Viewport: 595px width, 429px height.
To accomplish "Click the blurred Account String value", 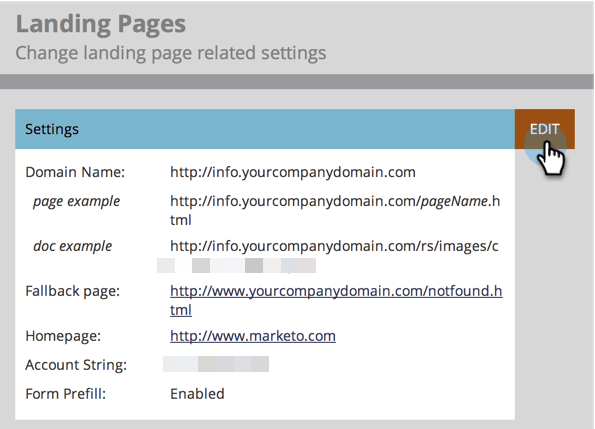I will coord(216,364).
